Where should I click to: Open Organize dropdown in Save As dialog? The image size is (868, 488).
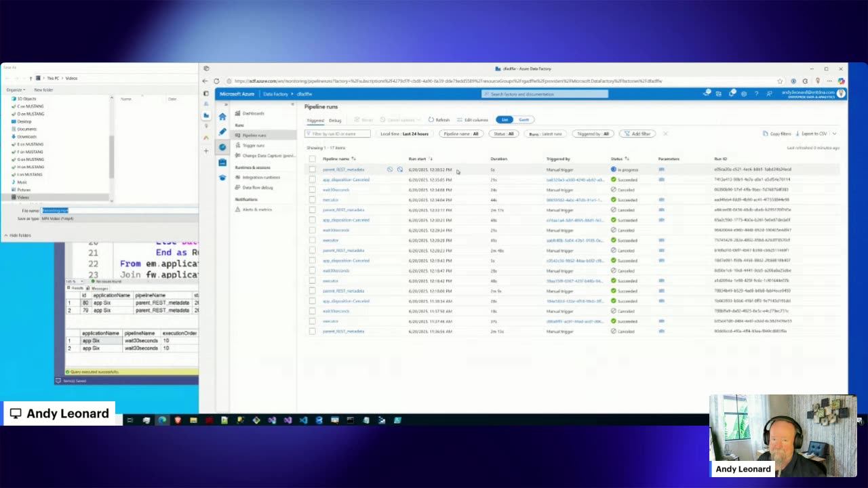[x=16, y=89]
